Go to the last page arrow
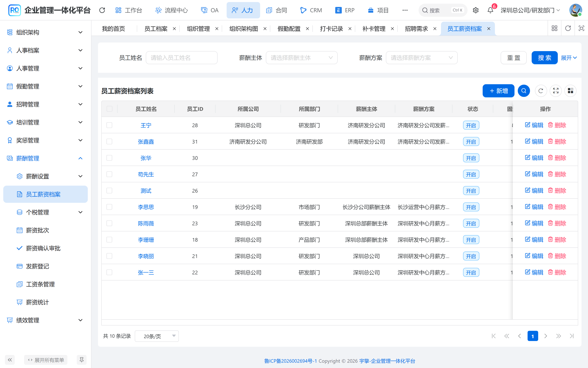Viewport: 588px width, 368px height. [x=571, y=336]
